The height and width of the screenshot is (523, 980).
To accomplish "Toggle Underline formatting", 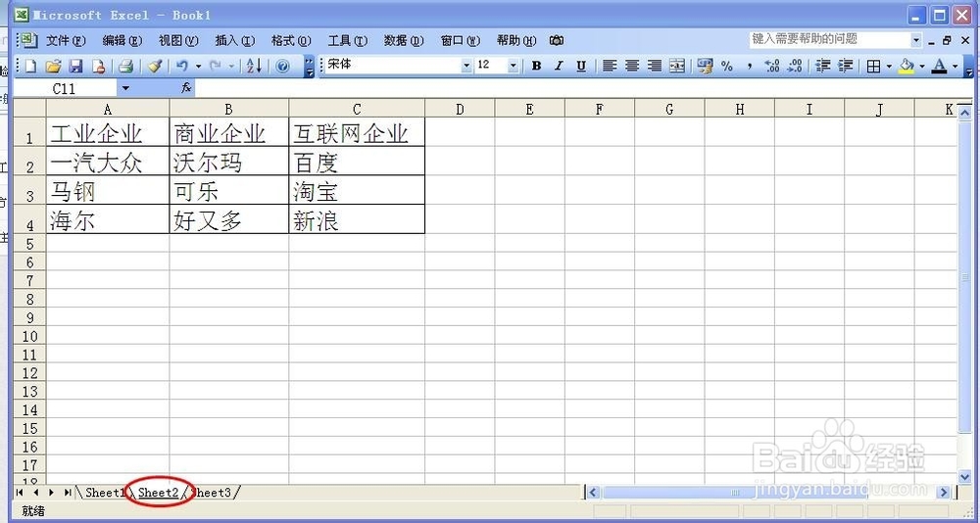I will (581, 66).
